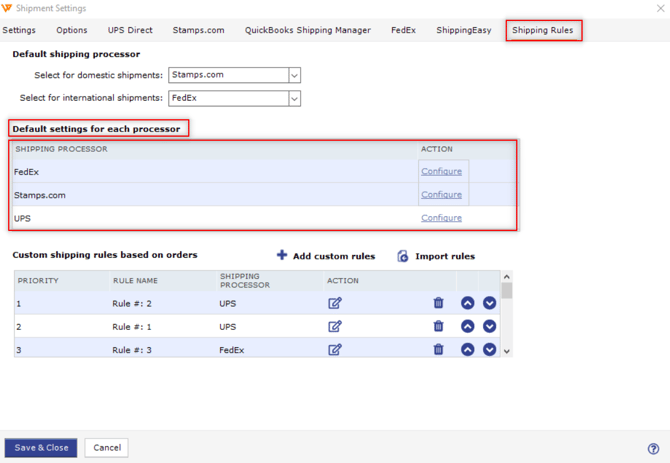Delete Rule #: 1 with trash icon
670x463 pixels.
tap(438, 326)
